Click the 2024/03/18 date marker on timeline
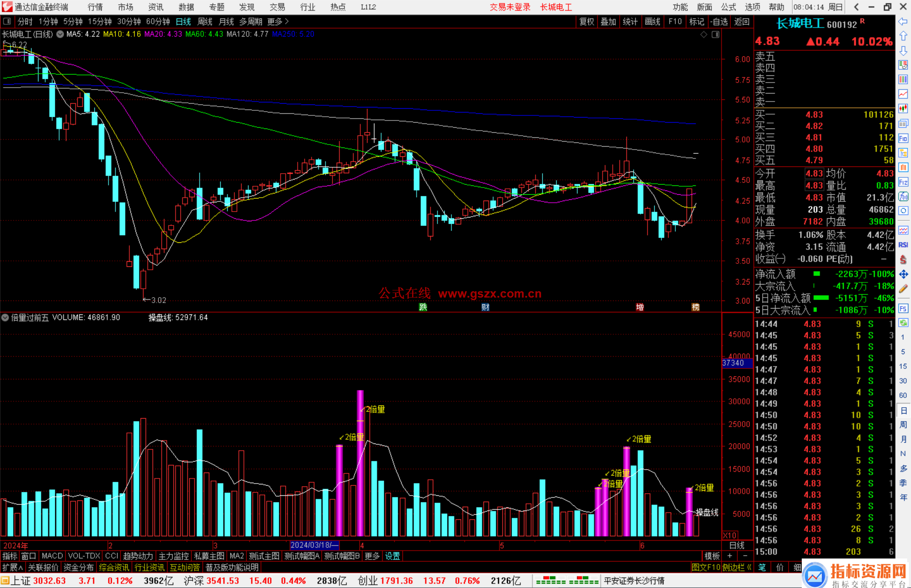Image resolution: width=911 pixels, height=588 pixels. (x=315, y=545)
